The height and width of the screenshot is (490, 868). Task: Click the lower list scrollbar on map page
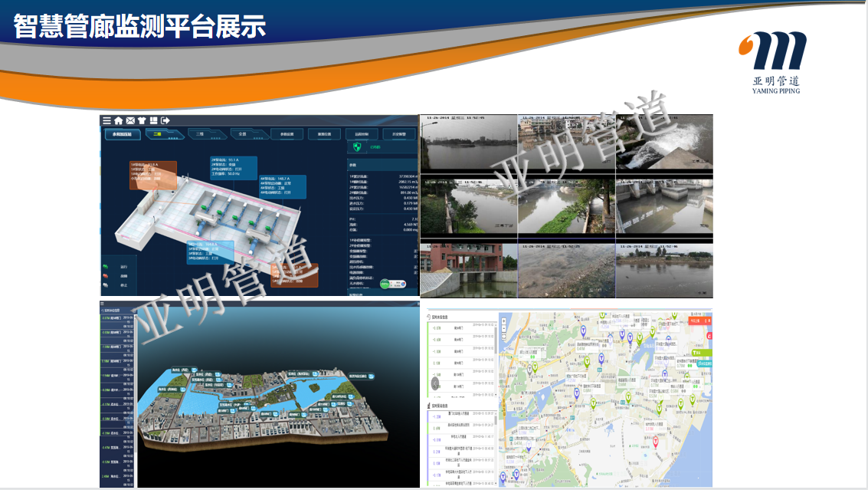pyautogui.click(x=496, y=419)
